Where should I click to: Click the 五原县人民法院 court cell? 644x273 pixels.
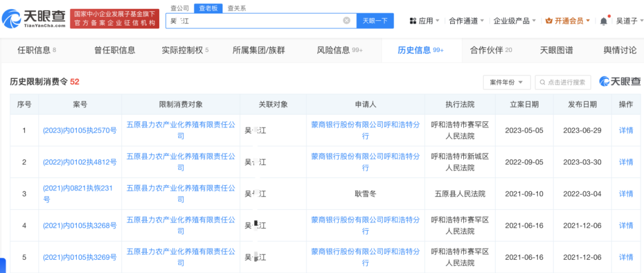pos(460,194)
